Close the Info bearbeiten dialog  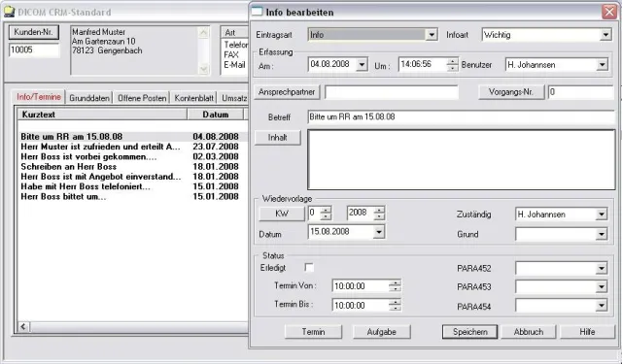[609, 12]
